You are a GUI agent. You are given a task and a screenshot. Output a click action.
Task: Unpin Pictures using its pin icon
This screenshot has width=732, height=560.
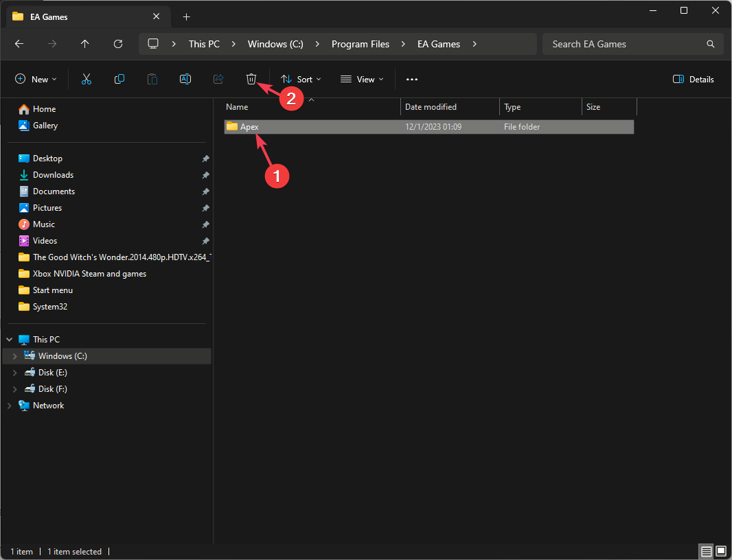[205, 208]
